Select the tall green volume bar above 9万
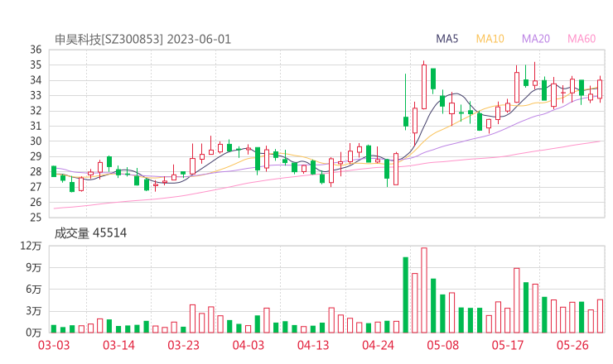 point(405,295)
